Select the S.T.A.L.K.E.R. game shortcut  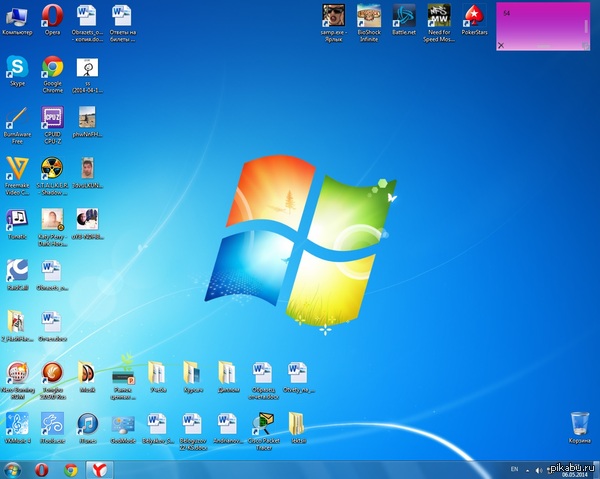coord(53,169)
